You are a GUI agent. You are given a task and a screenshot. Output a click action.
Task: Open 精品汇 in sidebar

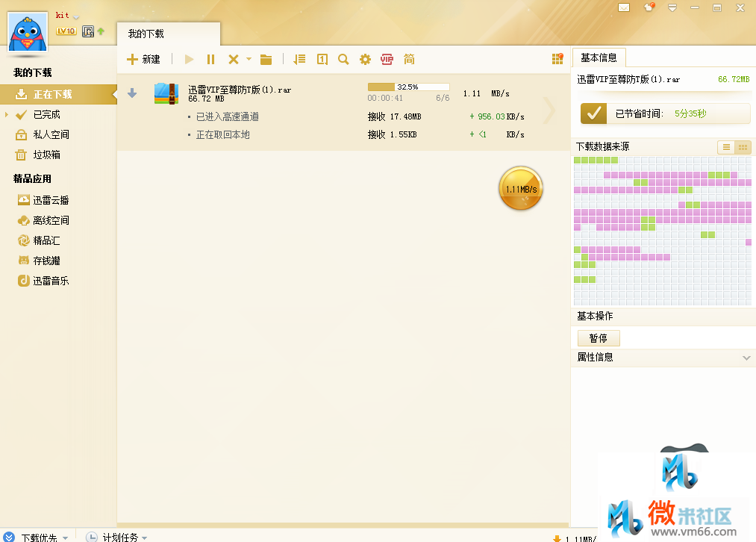click(46, 240)
